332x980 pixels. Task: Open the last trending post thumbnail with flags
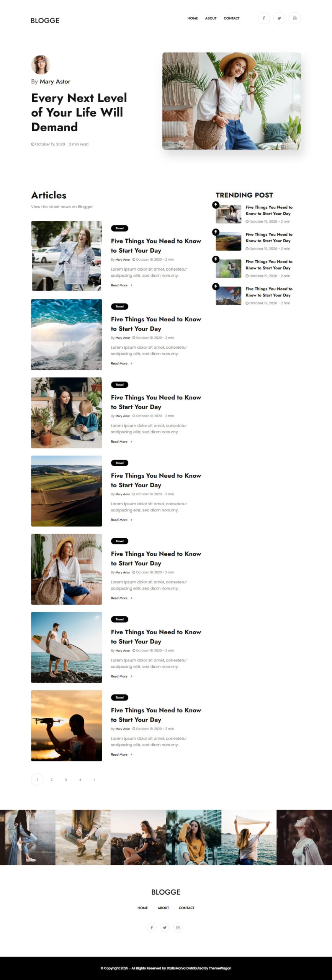pos(229,296)
